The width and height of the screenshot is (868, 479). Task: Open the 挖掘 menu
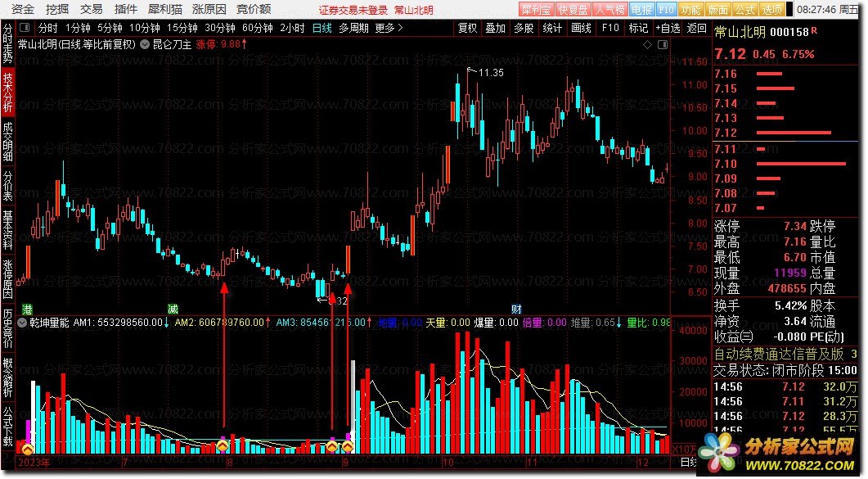tap(57, 9)
